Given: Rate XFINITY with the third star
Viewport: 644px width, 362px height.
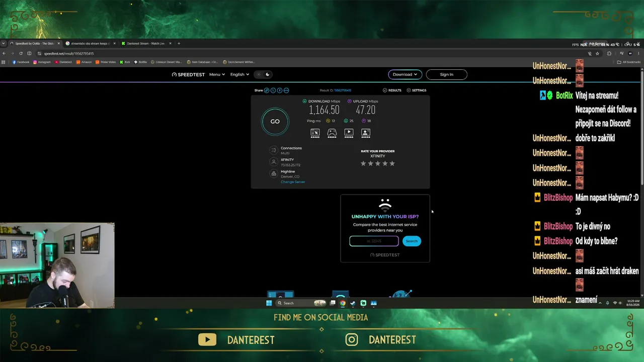Looking at the screenshot, I should [x=378, y=163].
